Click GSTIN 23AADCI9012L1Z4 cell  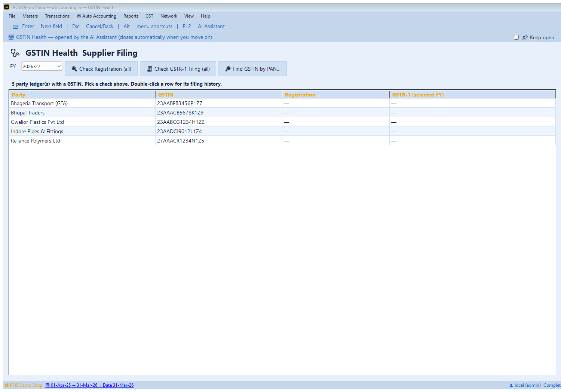(x=219, y=131)
